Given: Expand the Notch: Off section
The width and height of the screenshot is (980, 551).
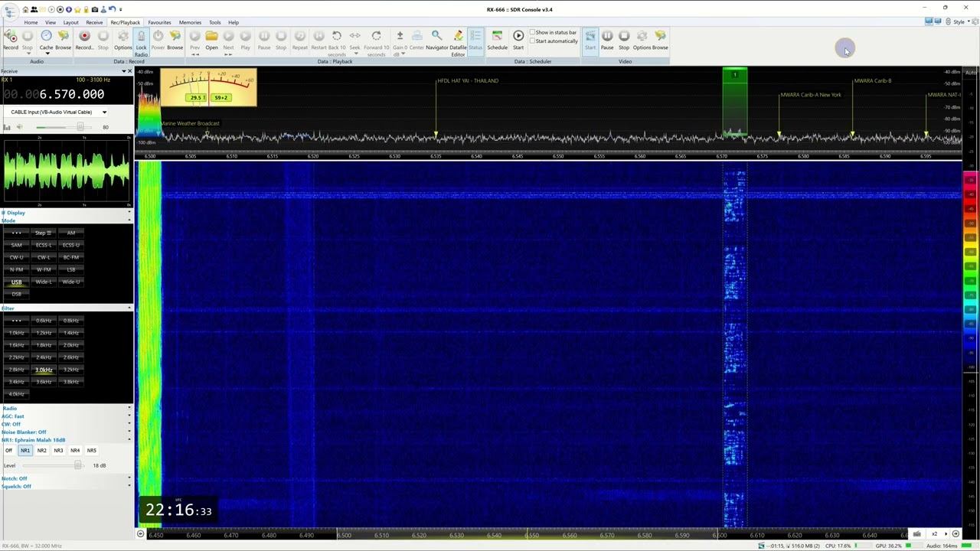Looking at the screenshot, I should 66,479.
